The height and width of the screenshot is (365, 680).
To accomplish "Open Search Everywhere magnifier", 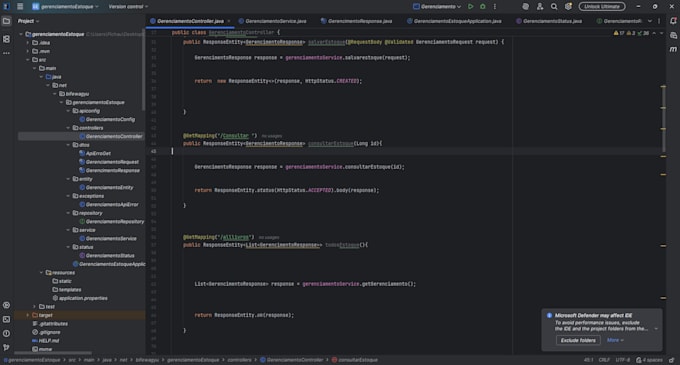I will pyautogui.click(x=554, y=7).
